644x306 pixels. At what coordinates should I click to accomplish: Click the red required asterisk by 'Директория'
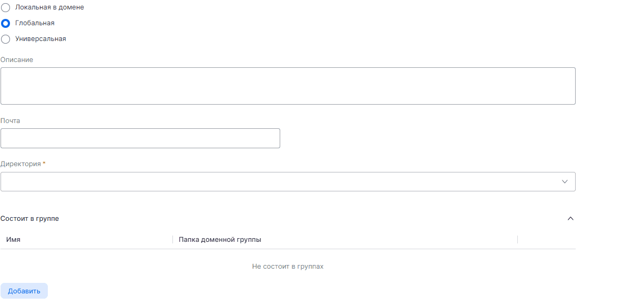tap(44, 164)
